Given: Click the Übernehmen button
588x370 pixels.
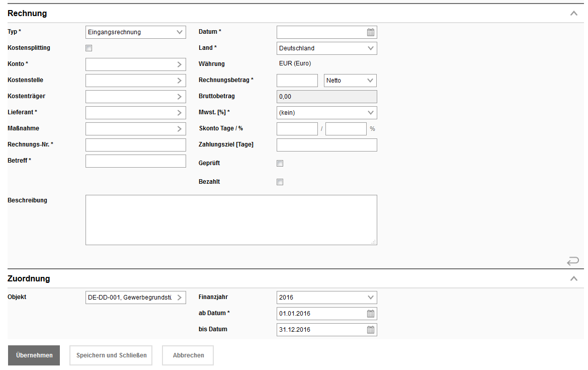Looking at the screenshot, I should click(34, 355).
